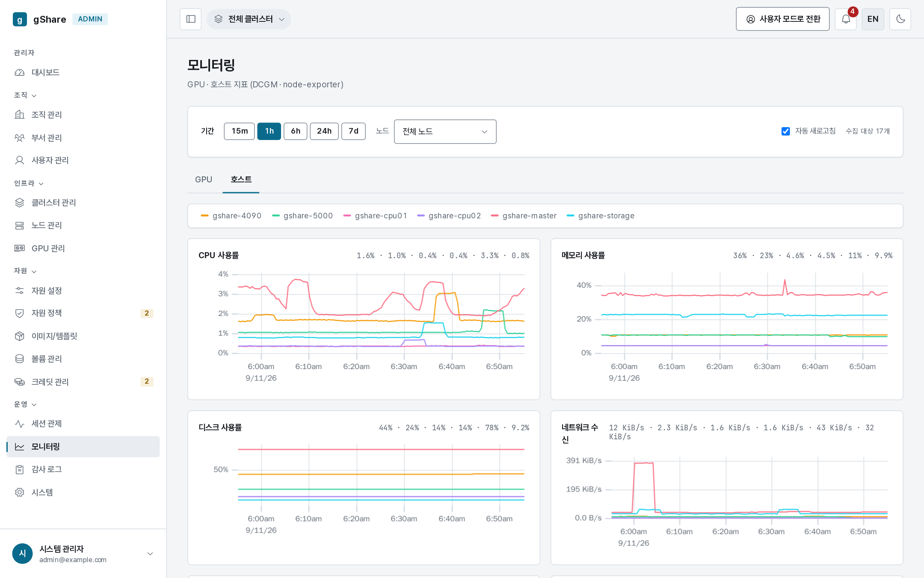Uncheck 자동 새로고침 checkbox

pos(785,131)
